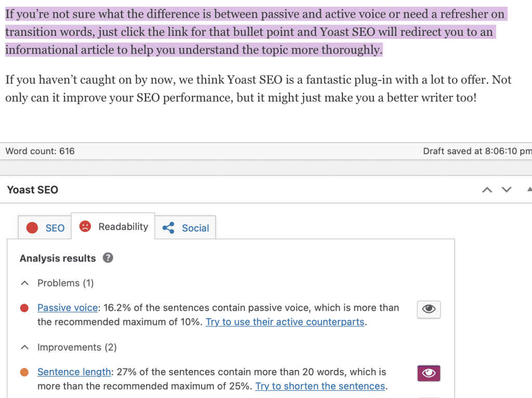
Task: Follow 'Try to shorten the sentences' link
Action: point(320,386)
